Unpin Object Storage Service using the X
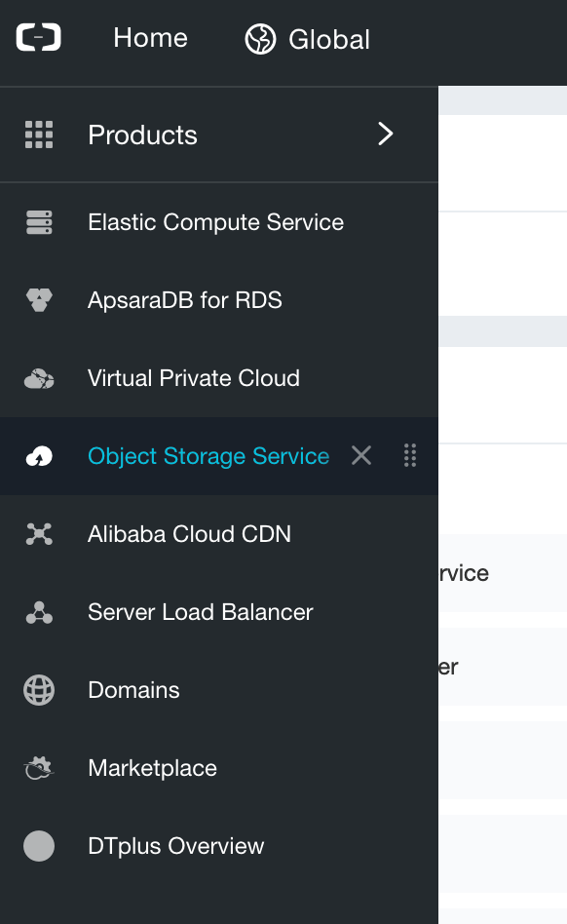This screenshot has width=567, height=924. click(360, 455)
